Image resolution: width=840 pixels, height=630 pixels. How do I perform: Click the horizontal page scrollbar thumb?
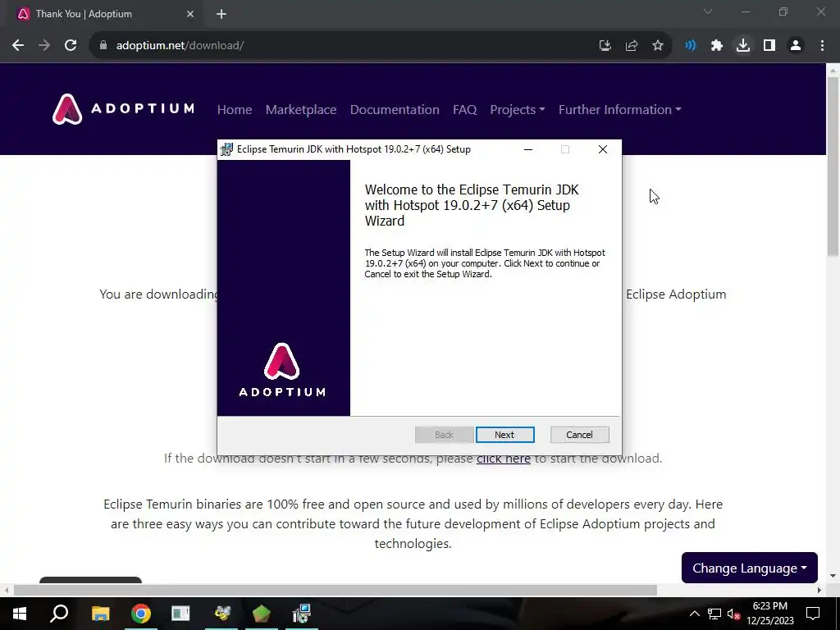[336, 590]
